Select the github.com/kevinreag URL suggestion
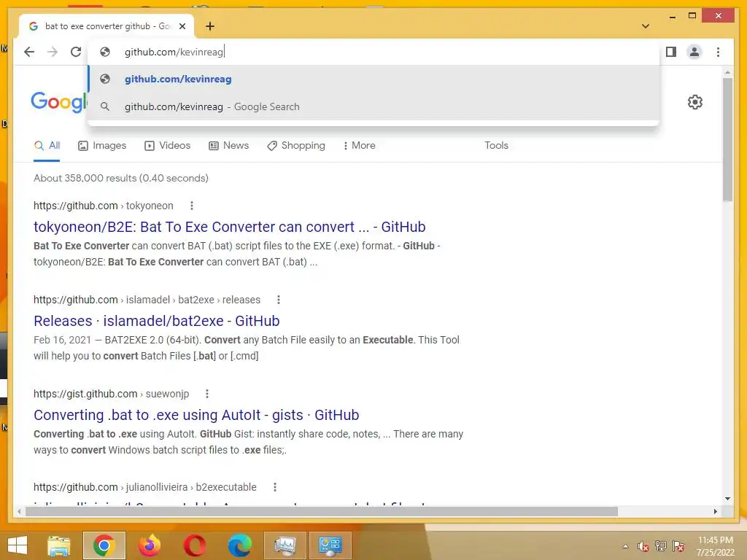Image resolution: width=747 pixels, height=560 pixels. [x=374, y=79]
